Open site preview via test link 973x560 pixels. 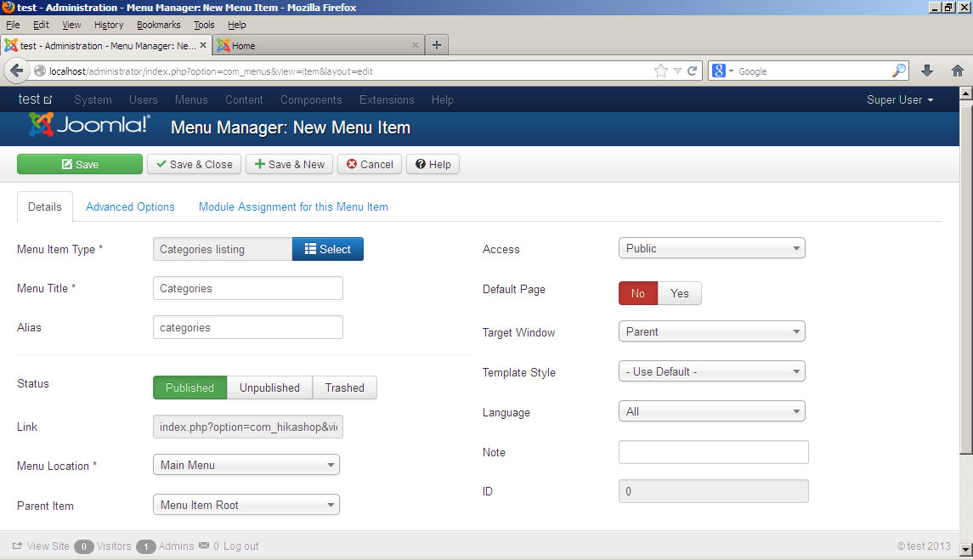tap(36, 99)
